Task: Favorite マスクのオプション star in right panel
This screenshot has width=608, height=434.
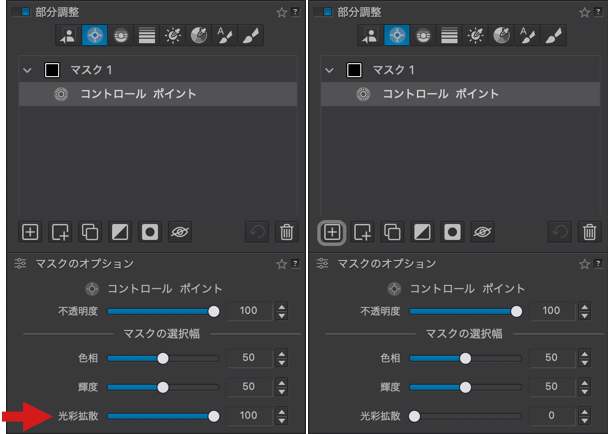Action: 584,265
